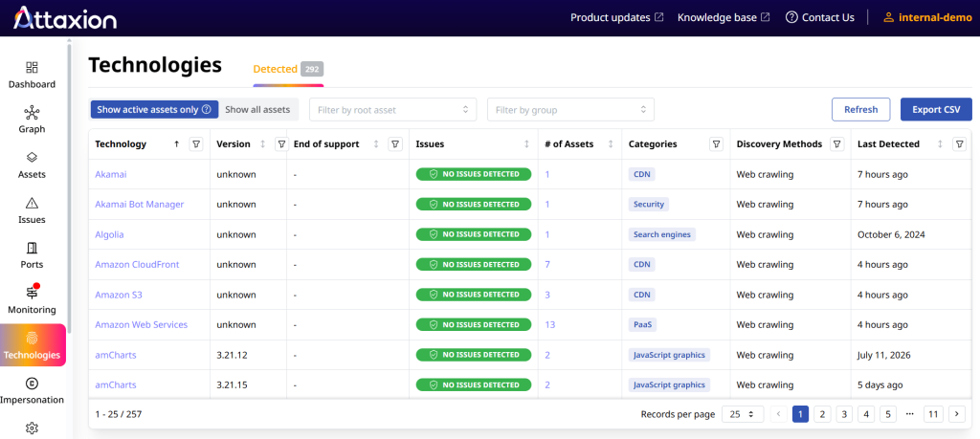Sort by Last Detected arrows
The width and height of the screenshot is (980, 439).
(940, 144)
